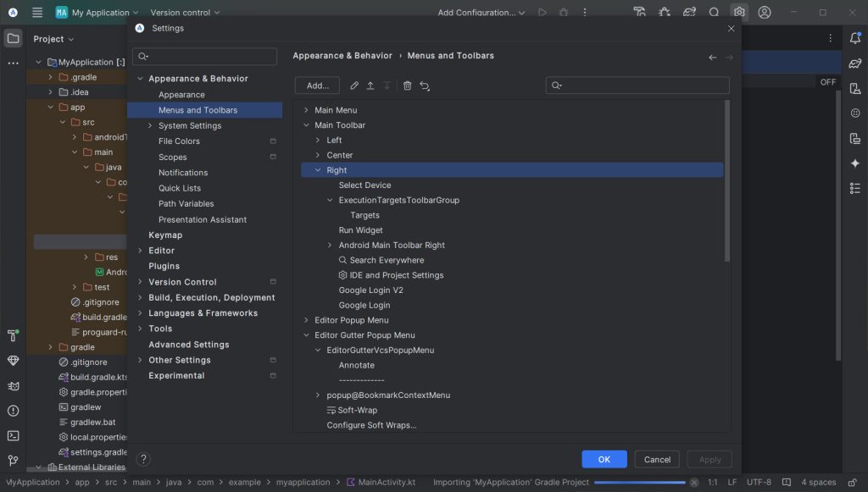Click the settings gear in title bar
The width and height of the screenshot is (868, 492).
739,12
